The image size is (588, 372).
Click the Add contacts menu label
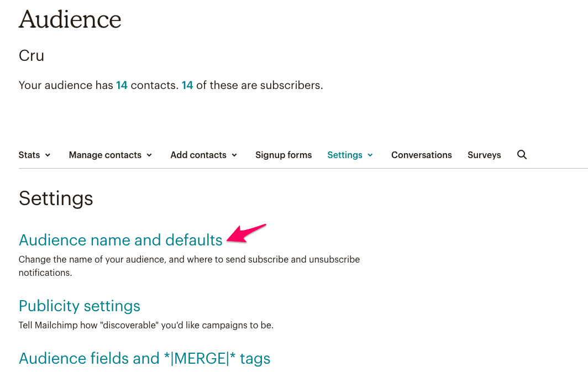198,155
